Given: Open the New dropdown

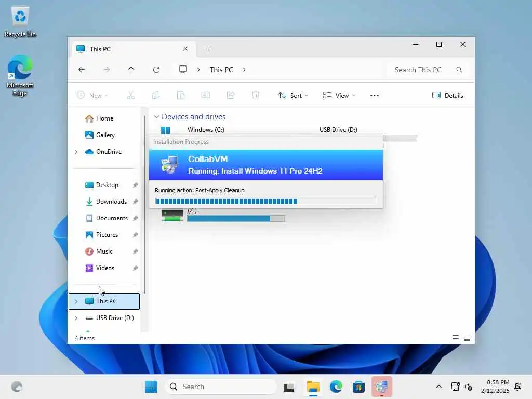Looking at the screenshot, I should pos(92,96).
